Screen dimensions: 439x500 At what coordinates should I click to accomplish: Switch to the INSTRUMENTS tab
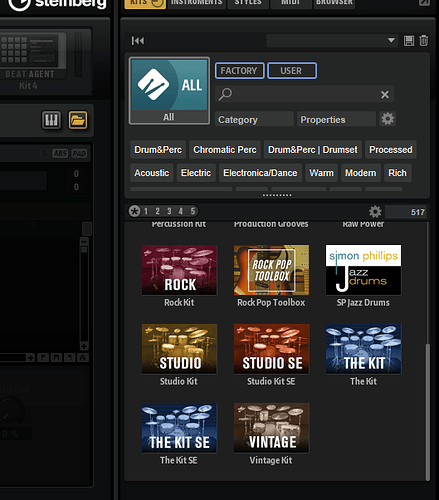[x=196, y=3]
